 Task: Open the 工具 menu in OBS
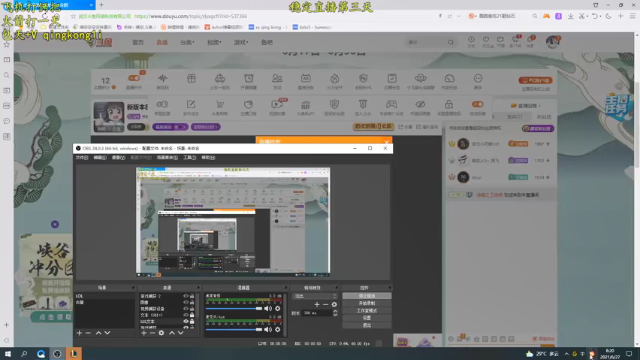tap(189, 158)
